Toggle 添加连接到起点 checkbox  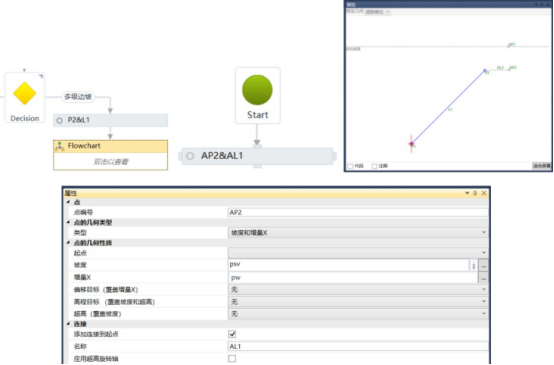point(232,334)
